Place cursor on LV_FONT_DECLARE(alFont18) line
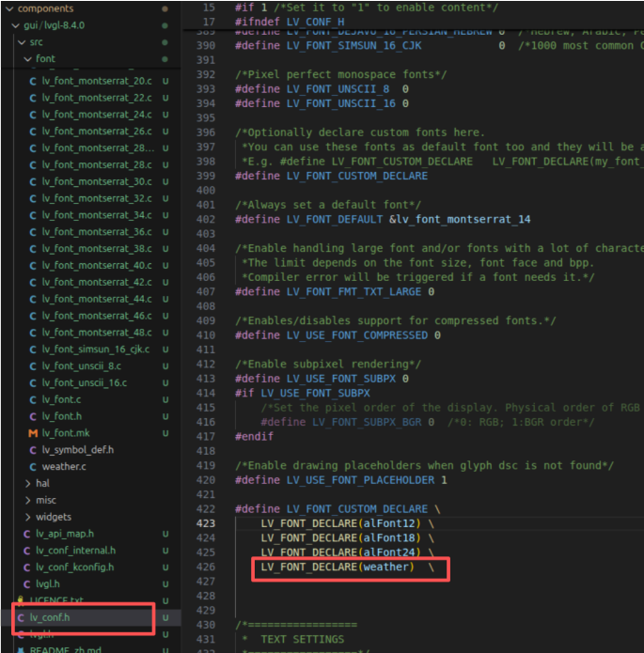Viewport: 644px width, 653px height. [347, 538]
